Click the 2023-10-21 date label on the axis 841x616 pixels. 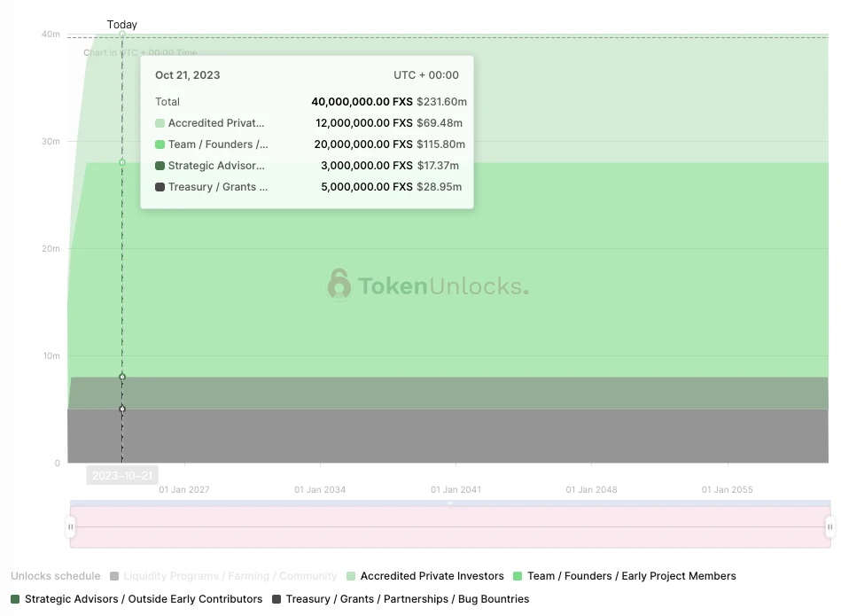[122, 476]
